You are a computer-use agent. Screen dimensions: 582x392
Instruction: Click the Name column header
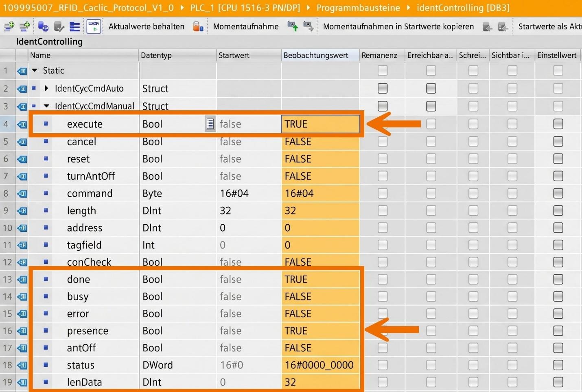tap(83, 55)
